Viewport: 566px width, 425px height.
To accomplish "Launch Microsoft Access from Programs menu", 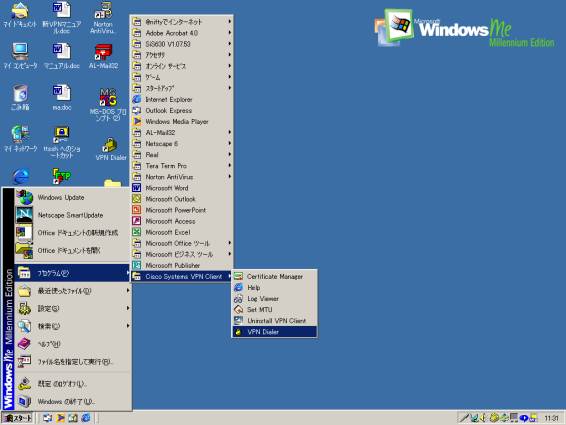I will coord(182,221).
